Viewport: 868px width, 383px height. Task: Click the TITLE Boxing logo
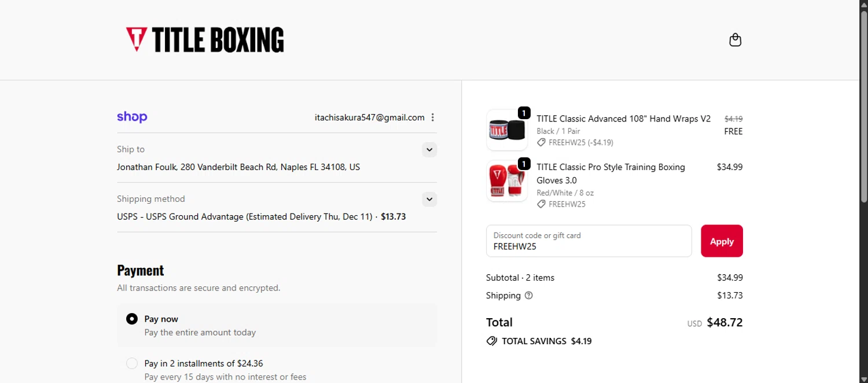coord(205,40)
